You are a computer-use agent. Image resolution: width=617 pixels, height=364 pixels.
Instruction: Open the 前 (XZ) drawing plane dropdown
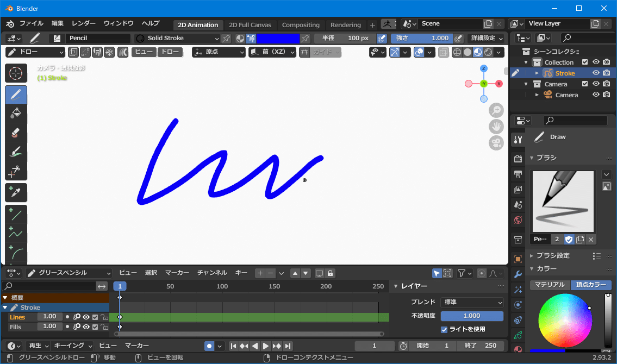coord(272,52)
